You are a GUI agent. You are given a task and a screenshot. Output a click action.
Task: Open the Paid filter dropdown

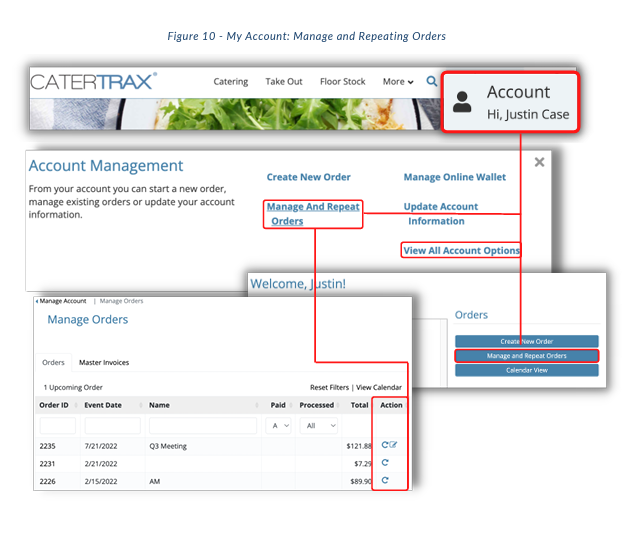[278, 425]
